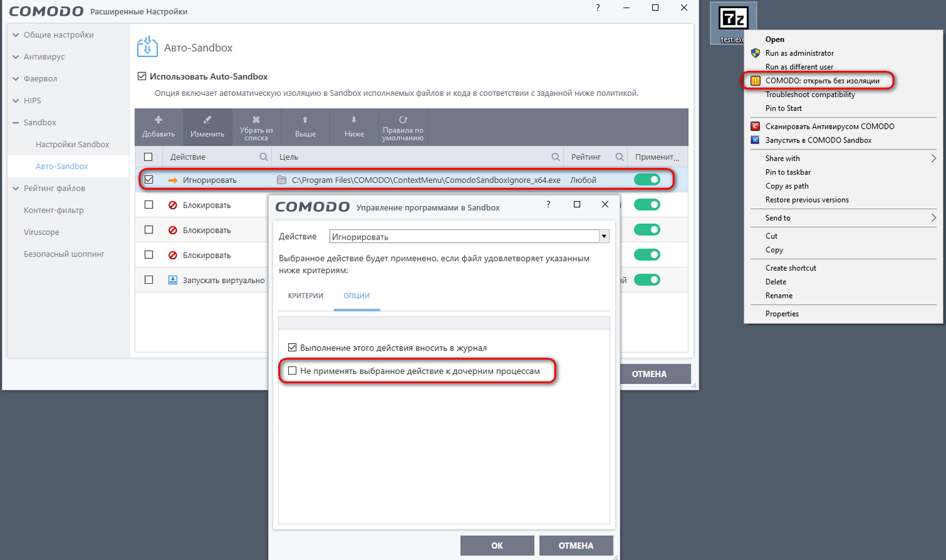Toggle the Использовать Auto-Sandbox checkbox

(x=142, y=76)
